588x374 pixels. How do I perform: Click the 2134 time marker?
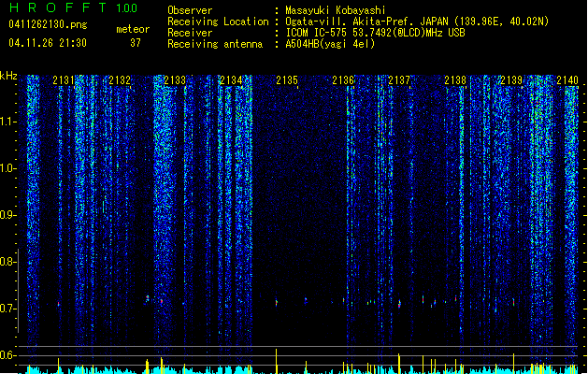(x=231, y=80)
